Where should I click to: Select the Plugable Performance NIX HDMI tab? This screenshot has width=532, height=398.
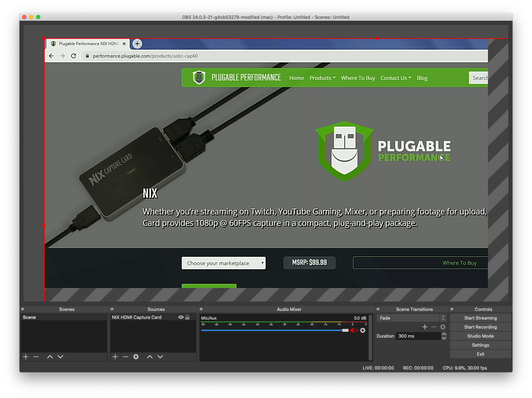[88, 44]
